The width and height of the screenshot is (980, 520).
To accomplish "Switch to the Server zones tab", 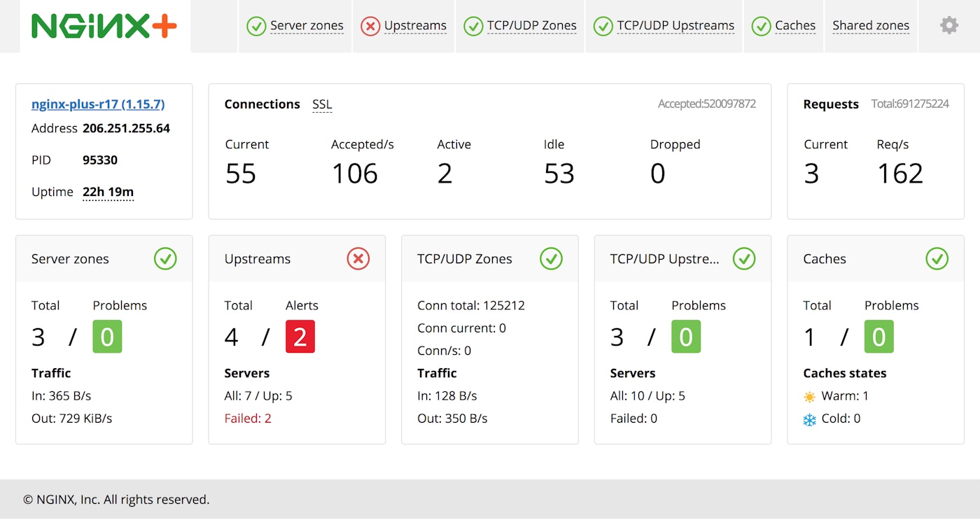I will pos(295,26).
